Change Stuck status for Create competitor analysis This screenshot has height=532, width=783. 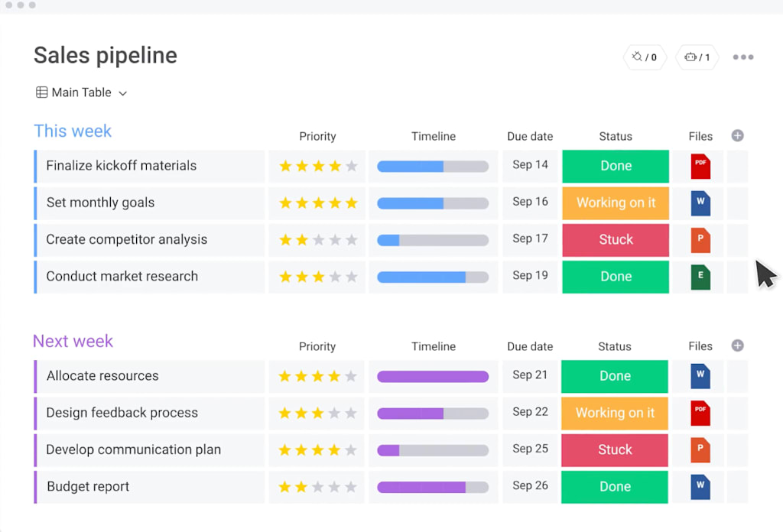tap(616, 240)
